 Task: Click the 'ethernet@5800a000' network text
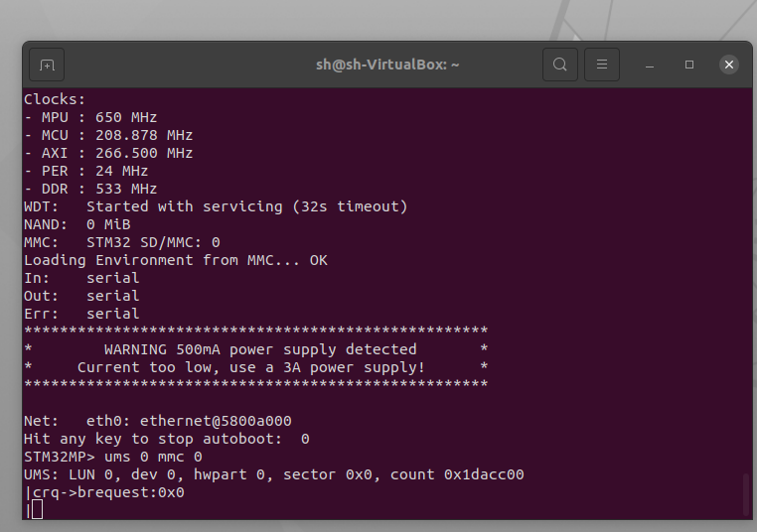[x=216, y=421]
